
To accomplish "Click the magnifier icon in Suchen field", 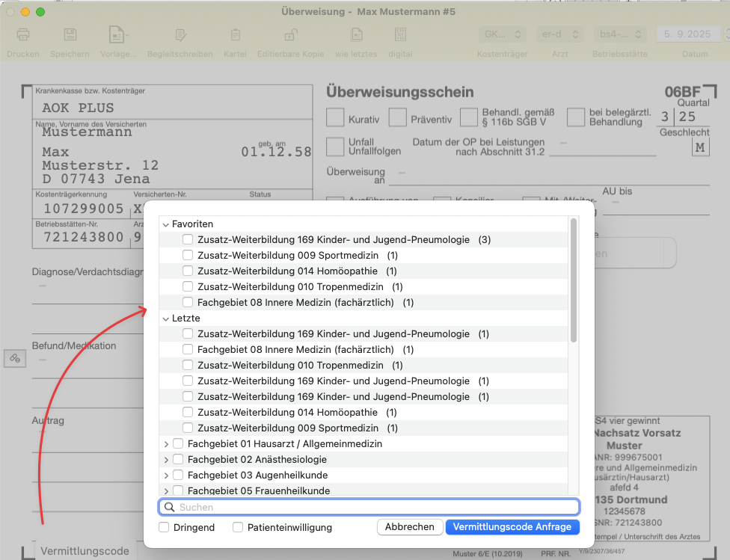I will click(x=170, y=507).
